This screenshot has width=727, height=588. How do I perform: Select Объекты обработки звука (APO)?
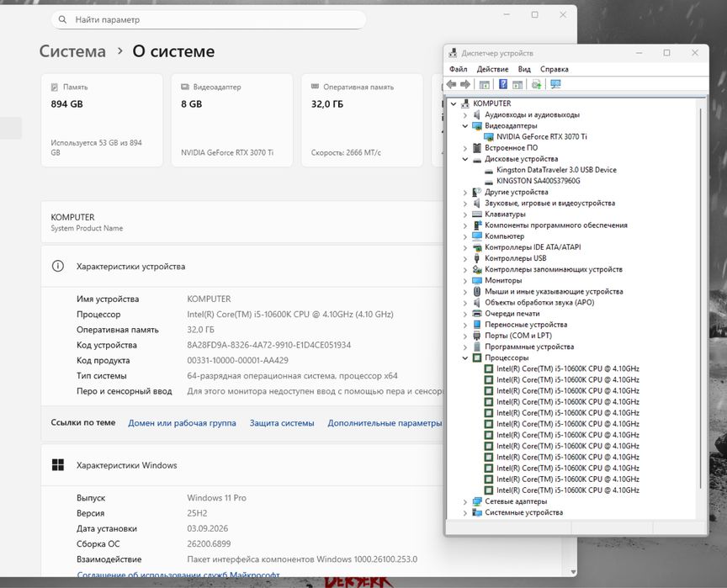point(539,303)
